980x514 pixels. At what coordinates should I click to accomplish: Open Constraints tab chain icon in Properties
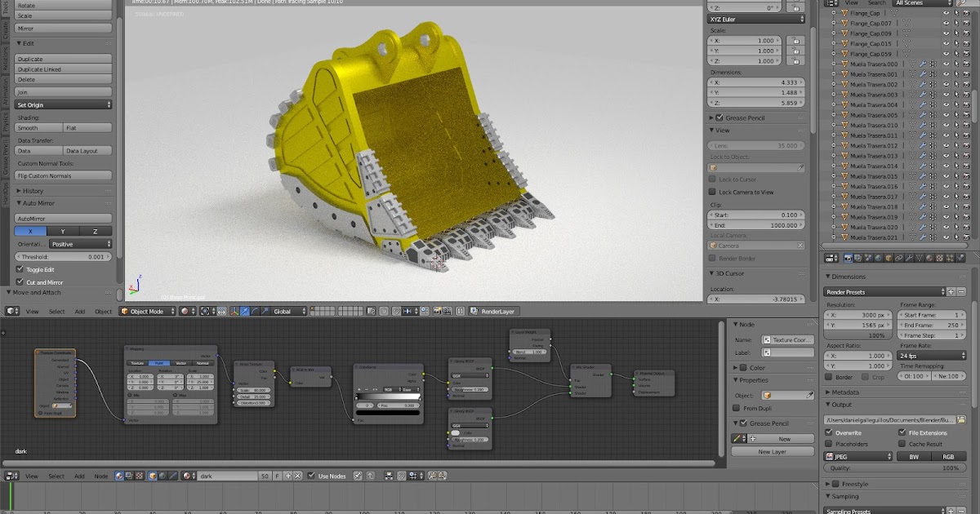(x=898, y=258)
